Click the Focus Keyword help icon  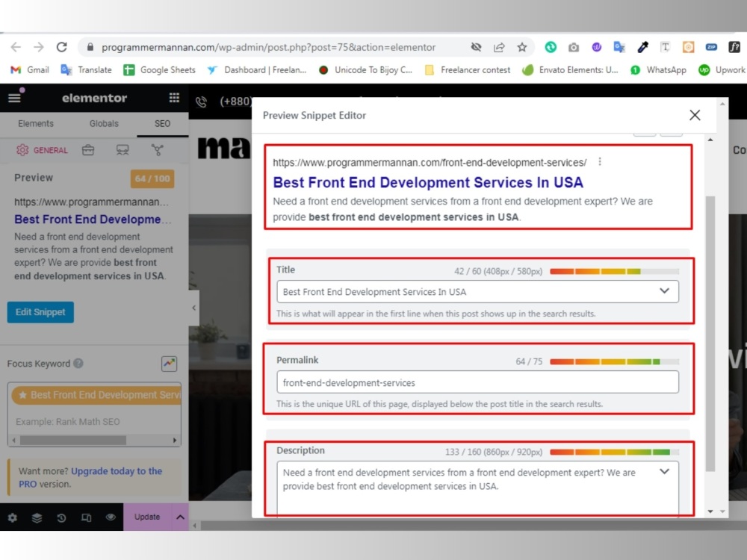[x=78, y=364]
